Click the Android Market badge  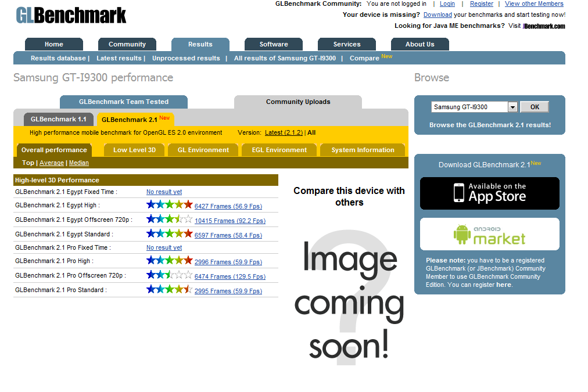pos(489,234)
